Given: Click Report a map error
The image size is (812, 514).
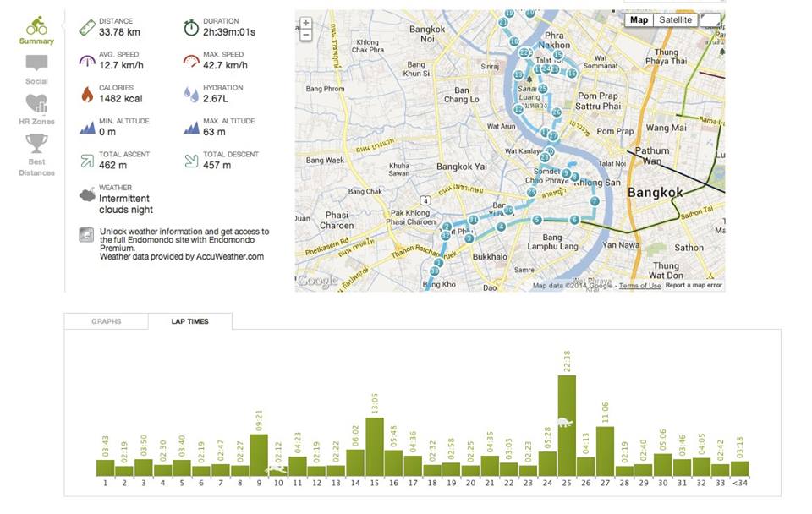Looking at the screenshot, I should 694,285.
